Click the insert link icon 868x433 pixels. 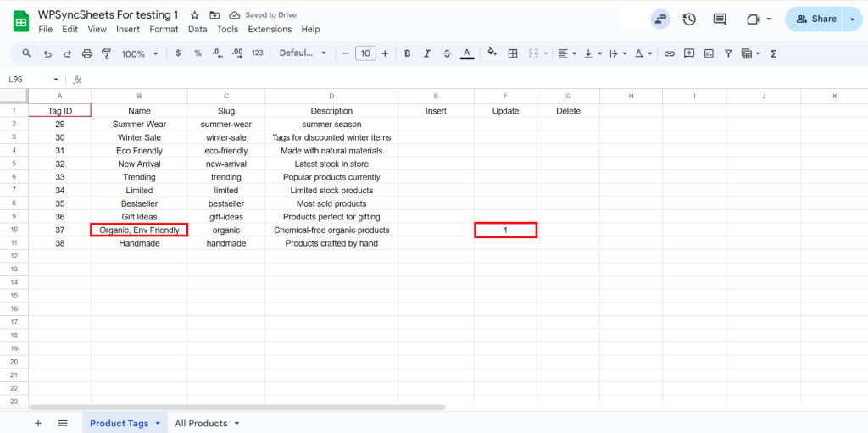coord(670,53)
